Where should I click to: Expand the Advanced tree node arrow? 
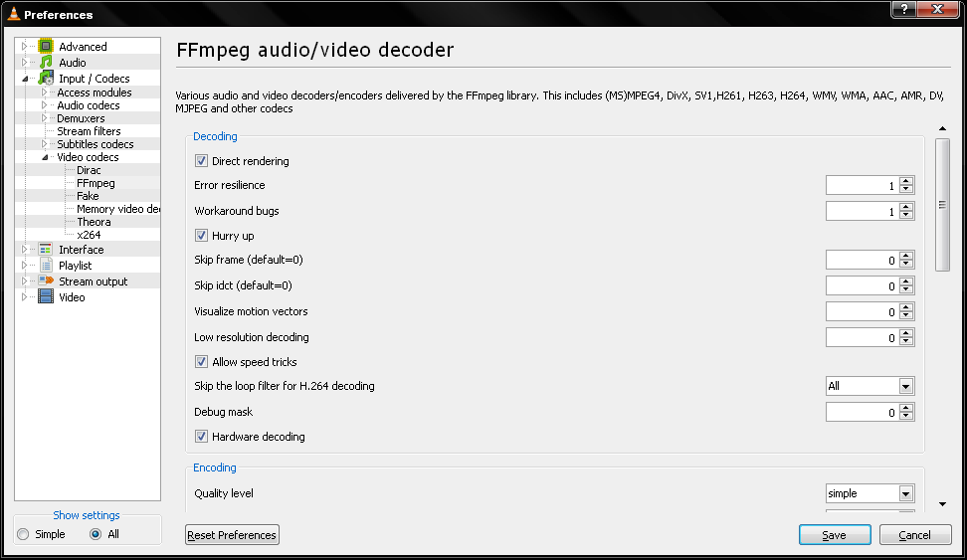(x=24, y=47)
